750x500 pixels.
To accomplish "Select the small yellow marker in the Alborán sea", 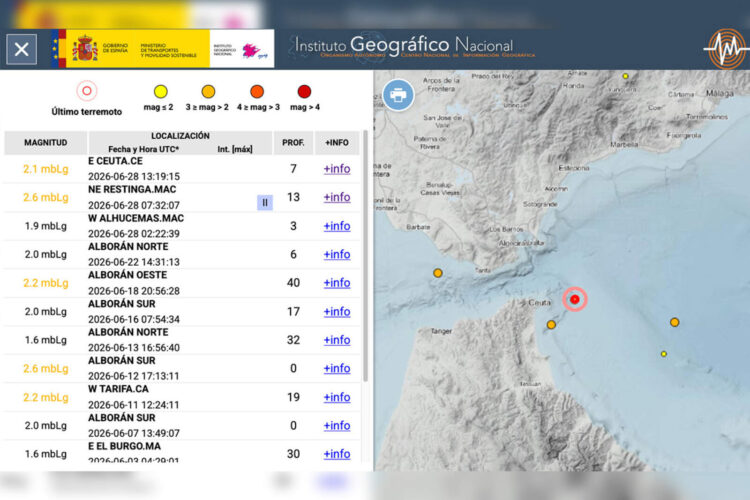I will (x=664, y=354).
